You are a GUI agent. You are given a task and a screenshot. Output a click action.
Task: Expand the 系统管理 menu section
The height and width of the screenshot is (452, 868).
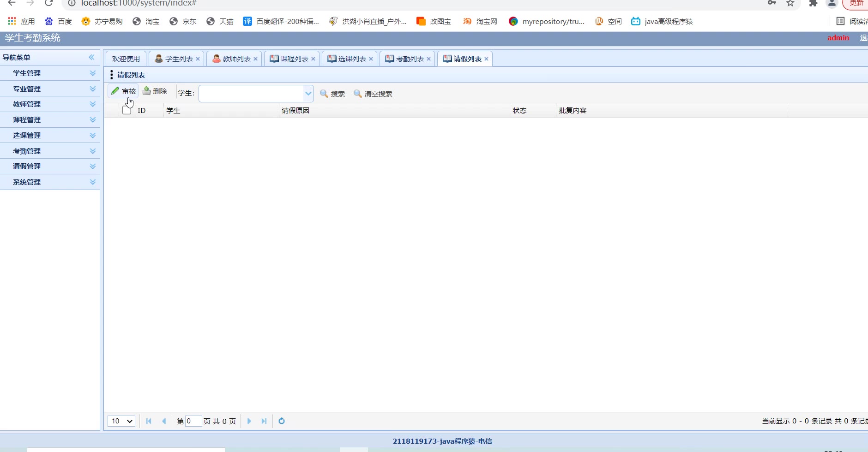(50, 182)
